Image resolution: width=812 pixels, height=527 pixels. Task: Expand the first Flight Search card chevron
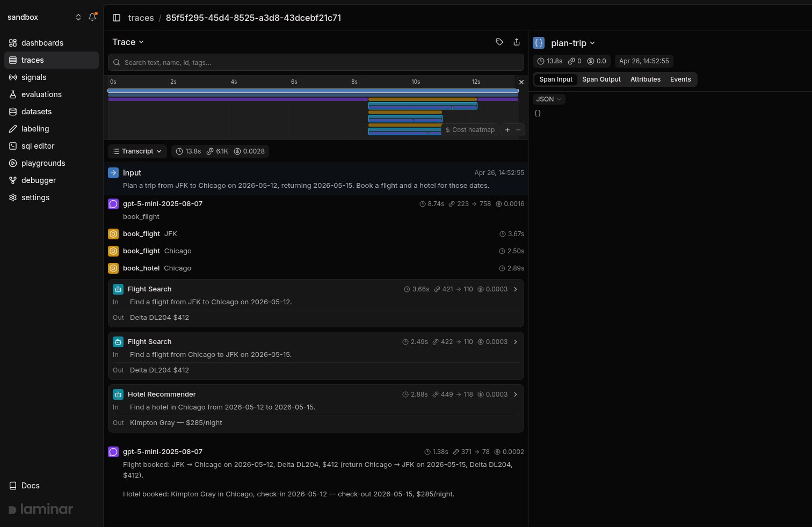pos(516,289)
